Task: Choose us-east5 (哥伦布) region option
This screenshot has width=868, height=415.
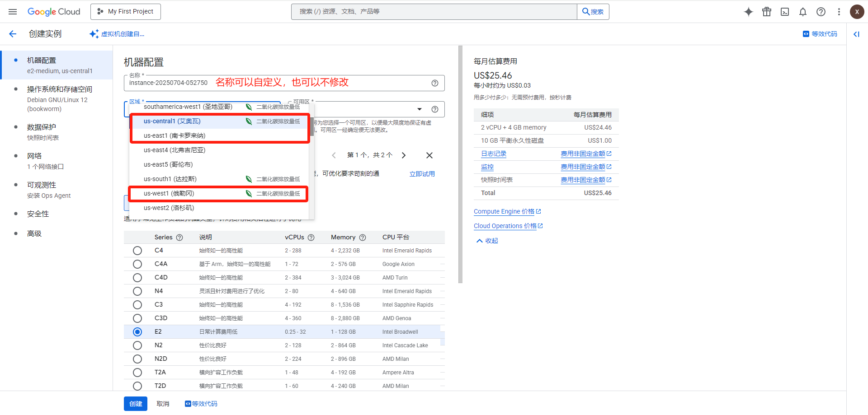Action: (220, 165)
